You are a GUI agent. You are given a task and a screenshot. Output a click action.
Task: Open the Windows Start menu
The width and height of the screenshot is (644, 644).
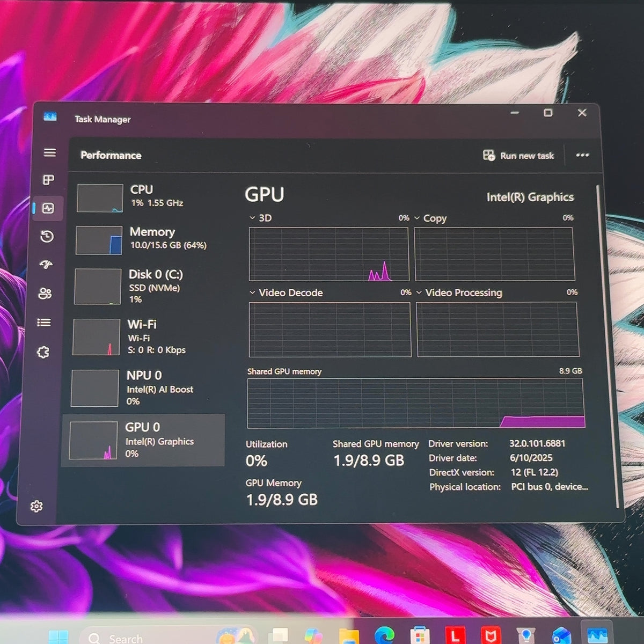pyautogui.click(x=58, y=637)
